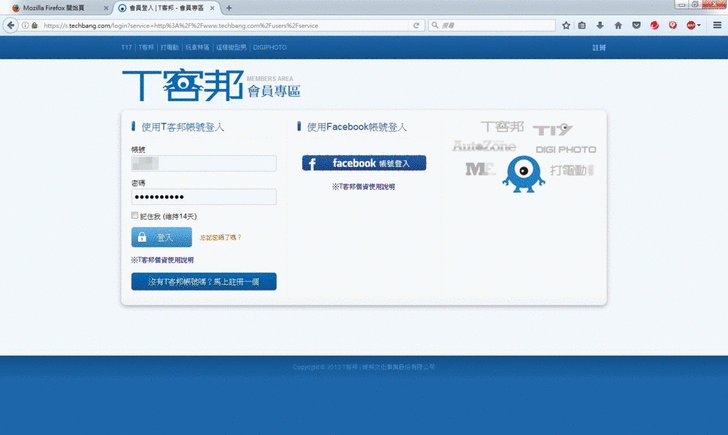Open Firefox hamburger menu
Viewport: 728px width, 435px height.
pos(717,26)
